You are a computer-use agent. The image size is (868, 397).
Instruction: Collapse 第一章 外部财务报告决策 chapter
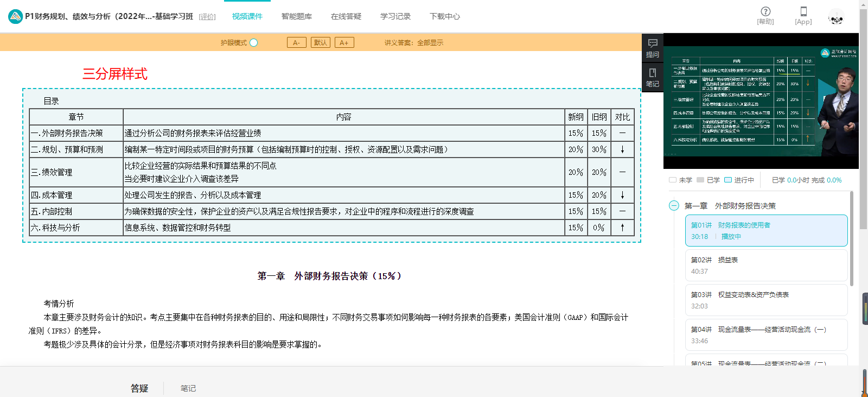click(674, 206)
